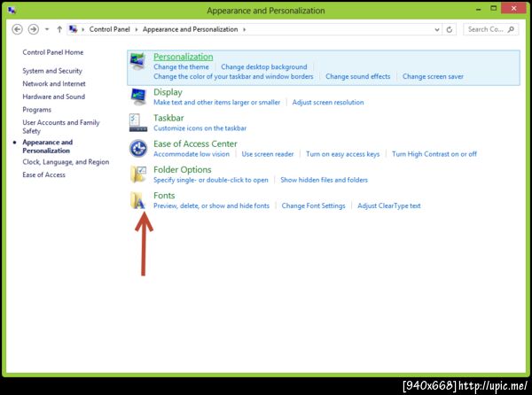The image size is (532, 395).
Task: Open the Taskbar heading
Action: (x=168, y=118)
